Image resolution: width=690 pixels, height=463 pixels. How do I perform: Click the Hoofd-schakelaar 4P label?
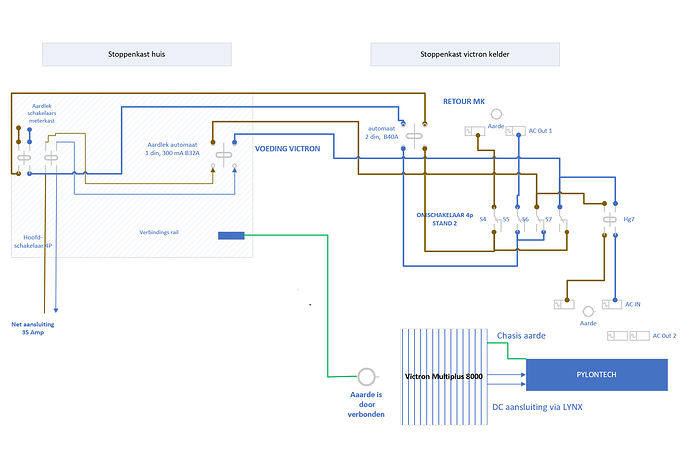[x=33, y=241]
